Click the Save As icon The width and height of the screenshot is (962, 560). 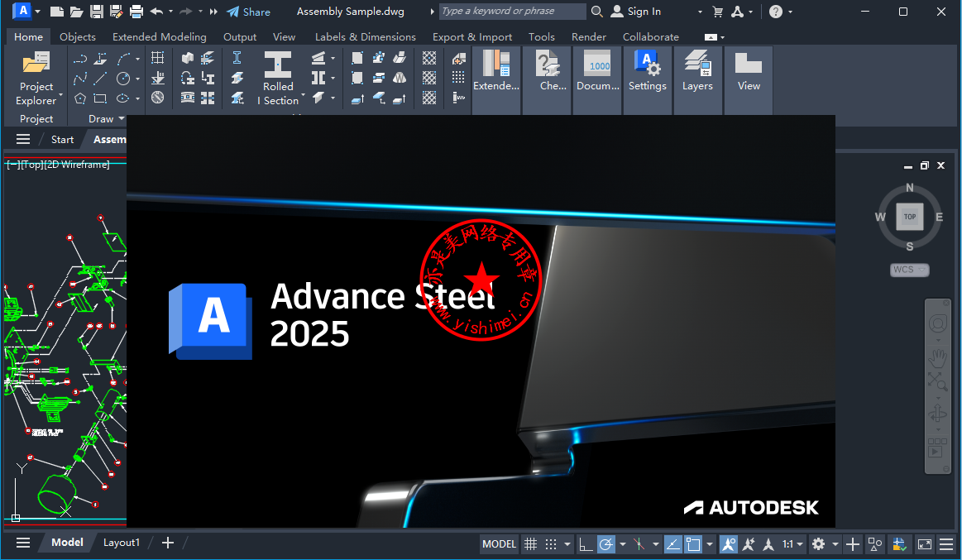point(116,11)
